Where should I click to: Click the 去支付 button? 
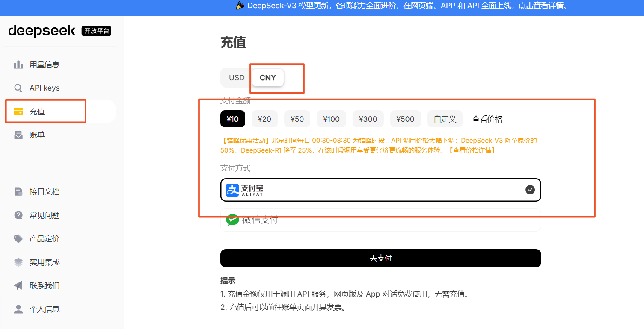pos(381,258)
